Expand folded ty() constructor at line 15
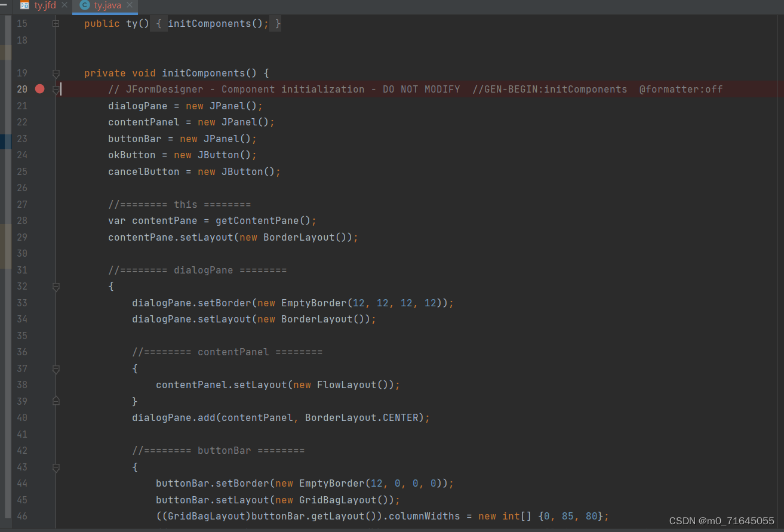 click(56, 24)
